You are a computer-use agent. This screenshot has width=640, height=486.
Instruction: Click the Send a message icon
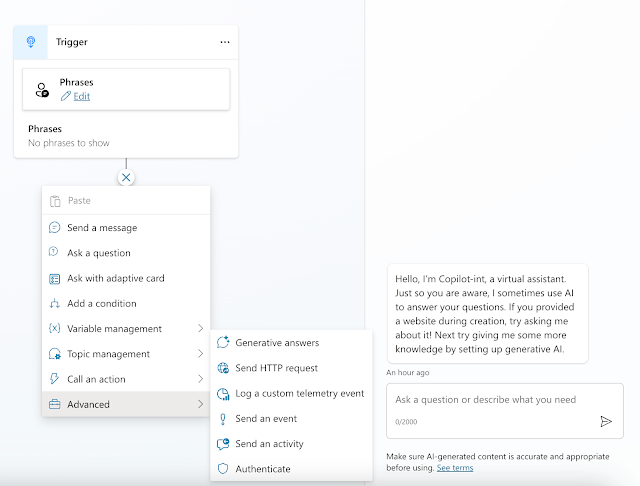54,227
